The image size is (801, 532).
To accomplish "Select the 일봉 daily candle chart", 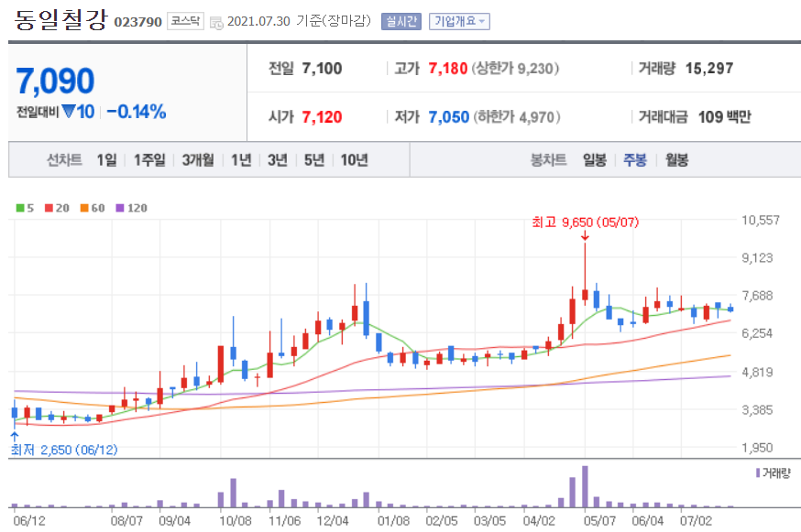I will [595, 160].
